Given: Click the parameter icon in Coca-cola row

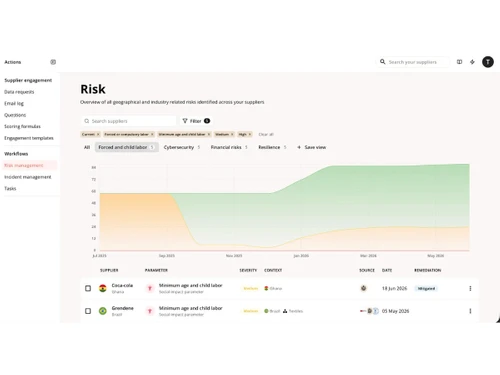Looking at the screenshot, I should click(x=150, y=288).
